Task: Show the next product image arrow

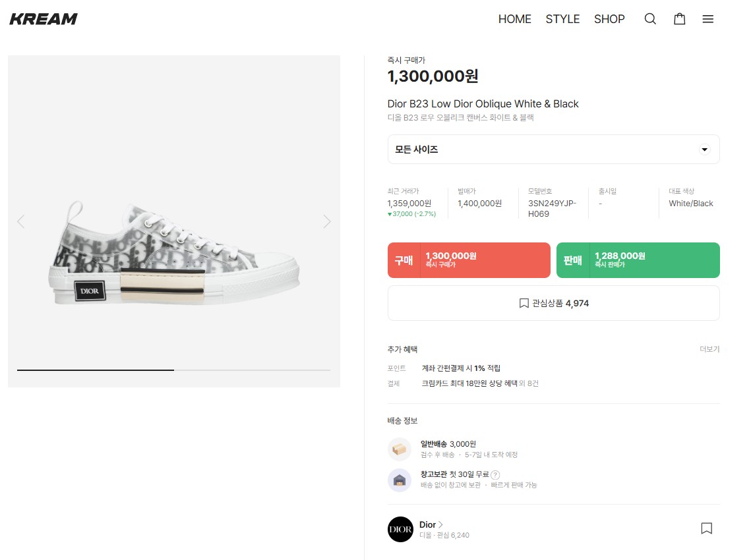Action: point(327,221)
